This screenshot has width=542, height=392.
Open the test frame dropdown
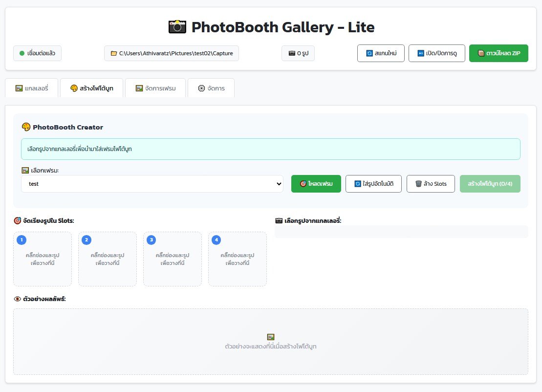pos(152,184)
